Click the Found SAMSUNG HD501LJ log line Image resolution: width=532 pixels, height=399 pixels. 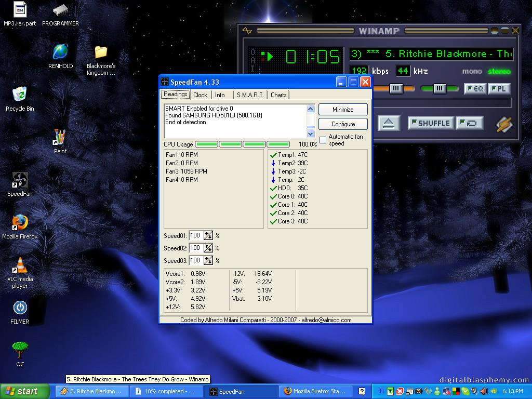click(x=214, y=115)
